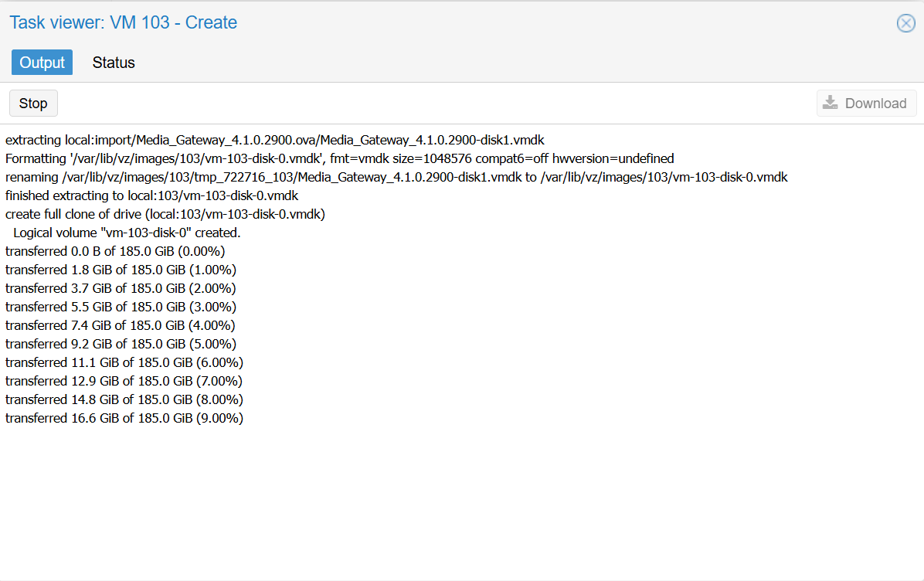
Task: Click the Formatting vm-103-disk-0.vmdk log entry
Action: 340,158
